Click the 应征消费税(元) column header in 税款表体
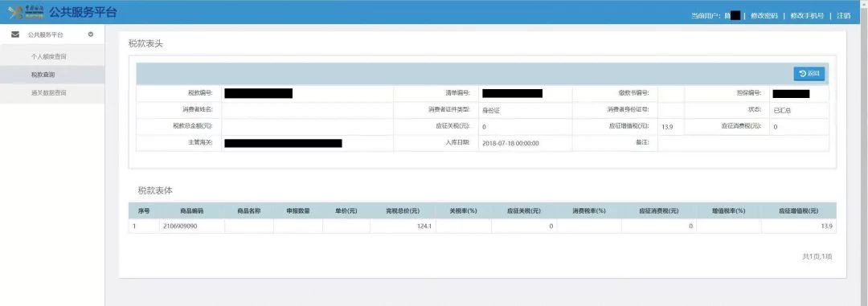This screenshot has height=306, width=868. point(659,210)
